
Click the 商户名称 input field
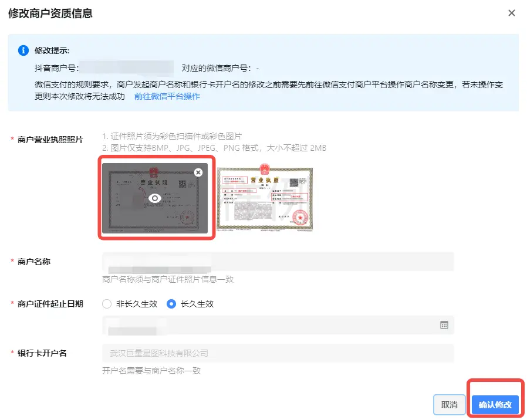coord(278,262)
